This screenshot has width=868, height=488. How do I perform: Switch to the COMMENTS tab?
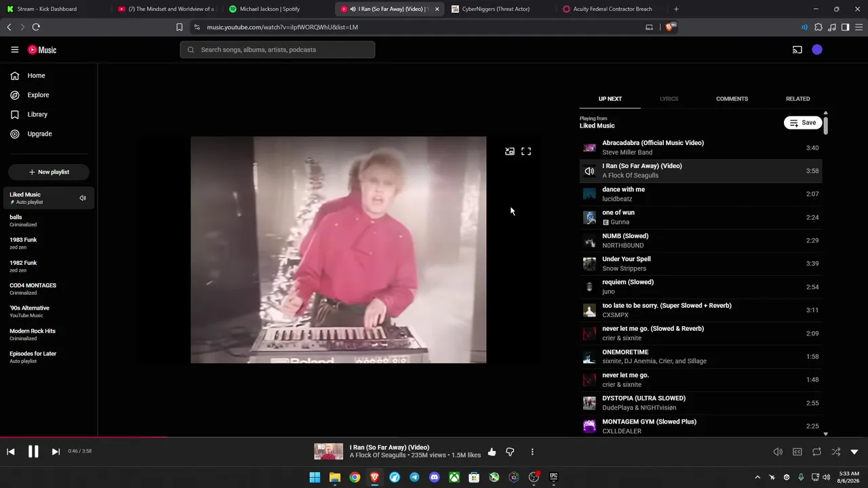pyautogui.click(x=732, y=99)
